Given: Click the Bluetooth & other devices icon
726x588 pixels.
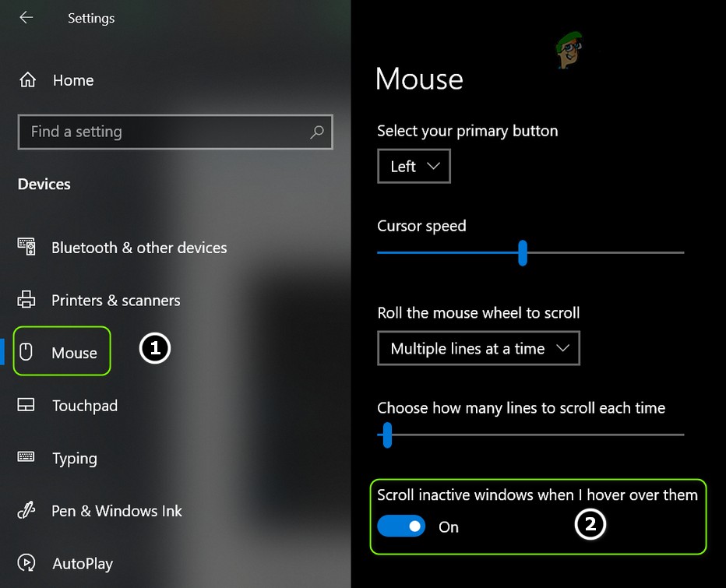Looking at the screenshot, I should 26,247.
